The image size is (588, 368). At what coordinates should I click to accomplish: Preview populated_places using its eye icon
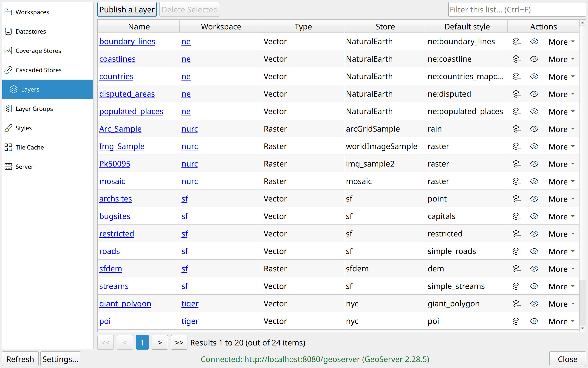tap(534, 112)
